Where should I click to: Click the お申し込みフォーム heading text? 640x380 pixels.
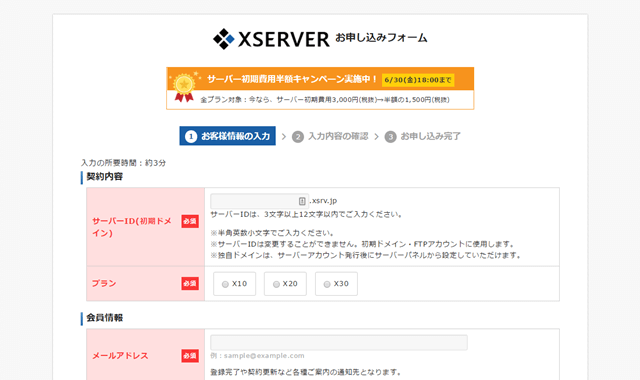pos(381,38)
